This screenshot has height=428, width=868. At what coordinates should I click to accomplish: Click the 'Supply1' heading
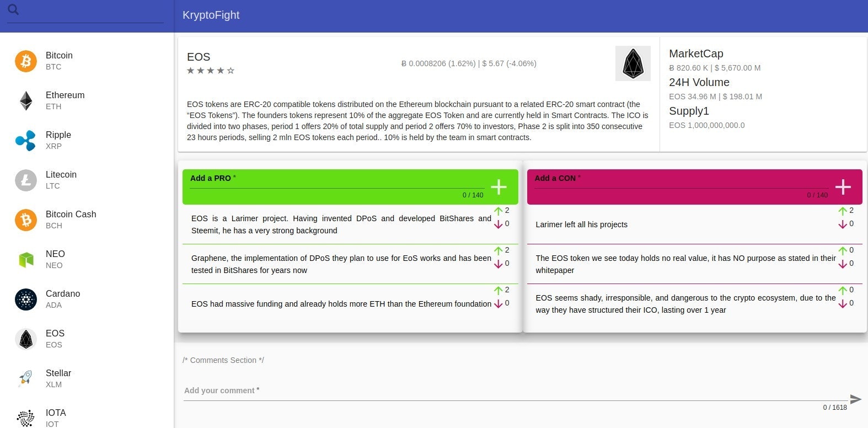point(689,111)
